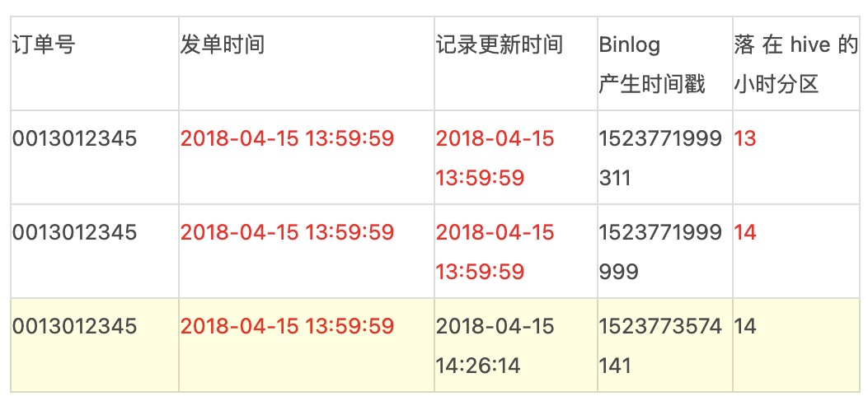
Task: Select black partition 14 in highlighted row
Action: (x=745, y=327)
